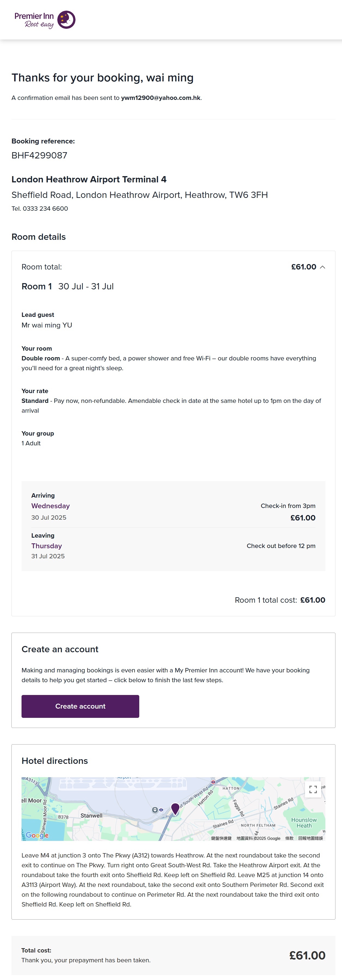Toggle the map fullscreen view

(x=313, y=789)
